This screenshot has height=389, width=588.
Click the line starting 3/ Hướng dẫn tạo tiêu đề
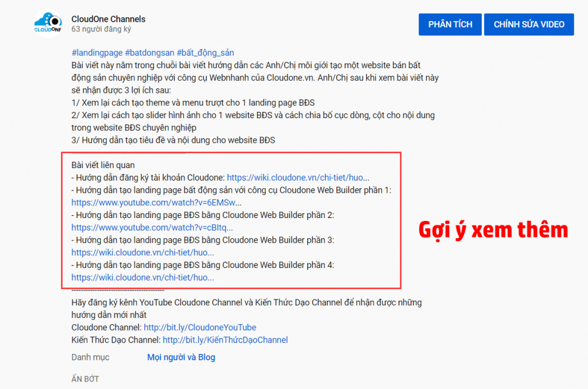(x=173, y=140)
